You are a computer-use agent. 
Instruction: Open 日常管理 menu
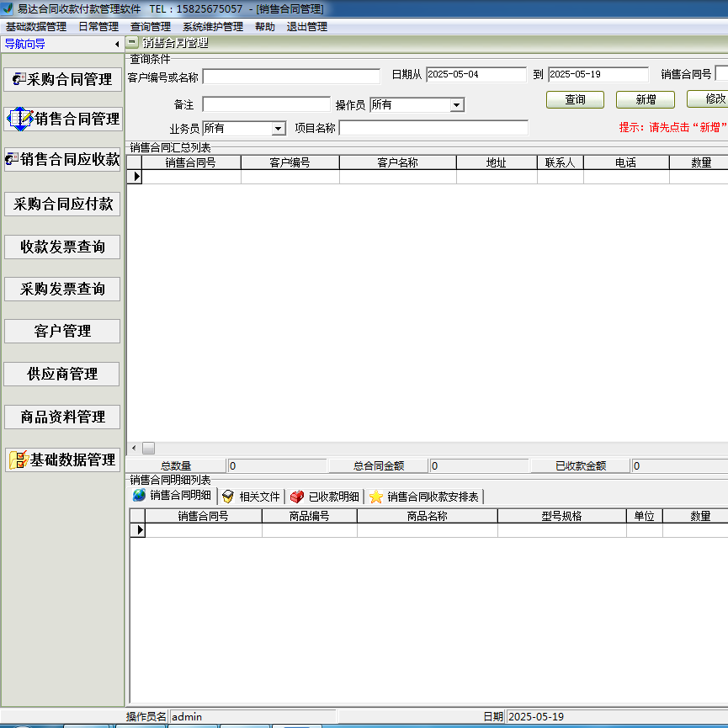(98, 27)
